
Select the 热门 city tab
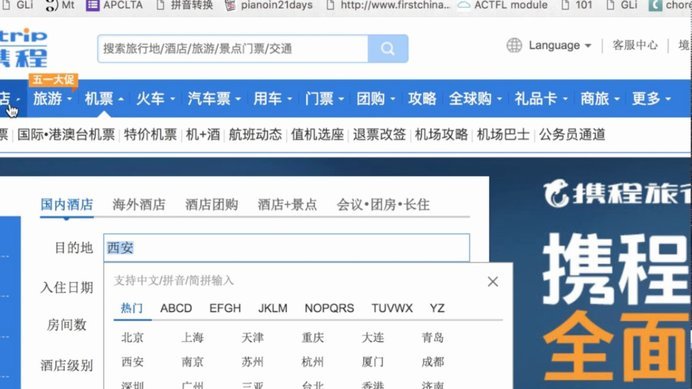click(132, 308)
